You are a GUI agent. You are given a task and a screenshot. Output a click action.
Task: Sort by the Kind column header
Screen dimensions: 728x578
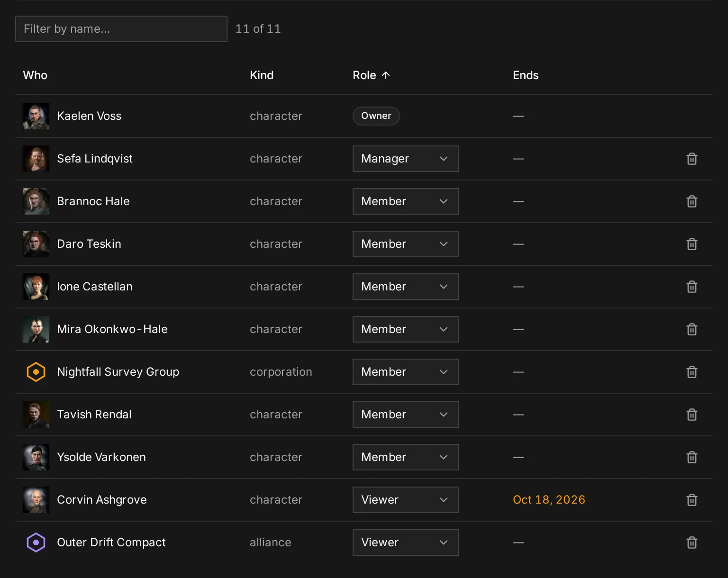coord(262,75)
